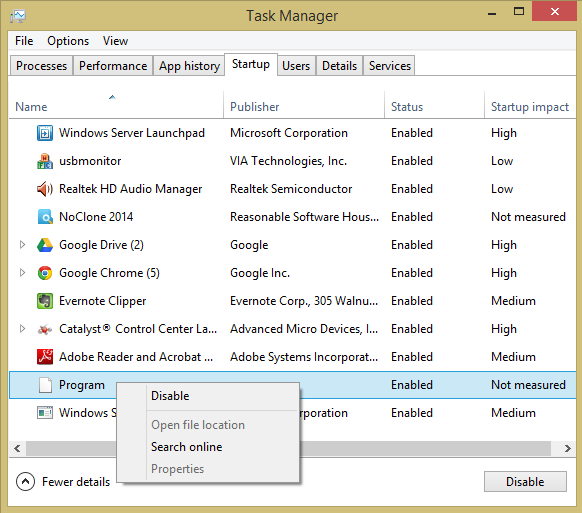582x513 pixels.
Task: Open the View menu
Action: (115, 41)
